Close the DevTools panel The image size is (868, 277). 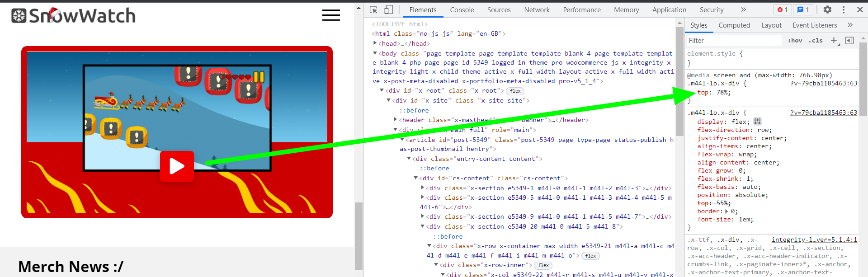pos(860,9)
